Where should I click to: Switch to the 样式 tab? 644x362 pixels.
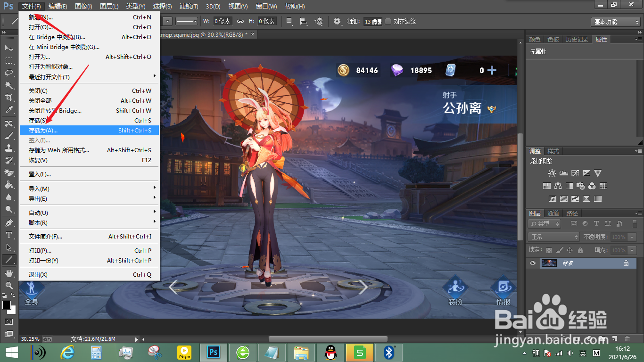553,151
